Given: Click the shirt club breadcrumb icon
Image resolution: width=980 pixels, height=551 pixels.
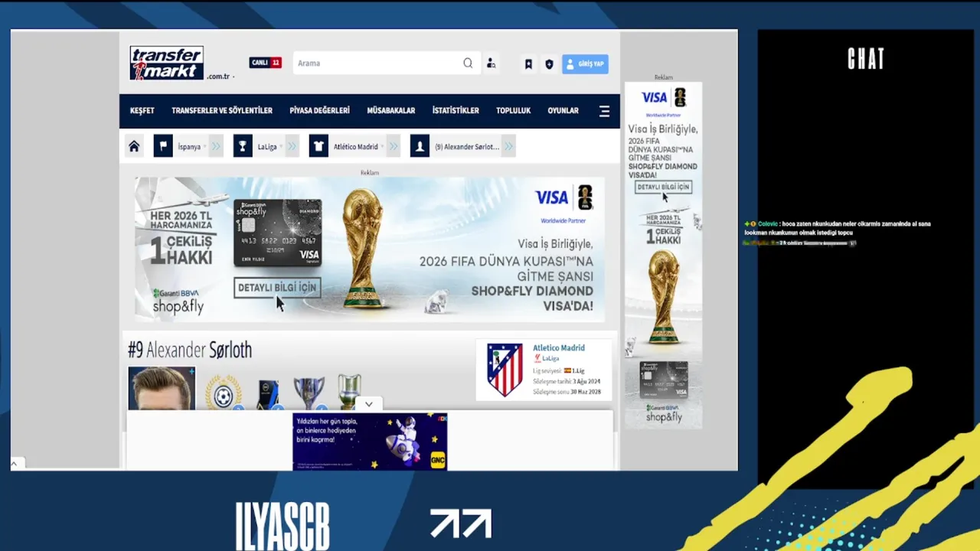Looking at the screenshot, I should pos(318,146).
